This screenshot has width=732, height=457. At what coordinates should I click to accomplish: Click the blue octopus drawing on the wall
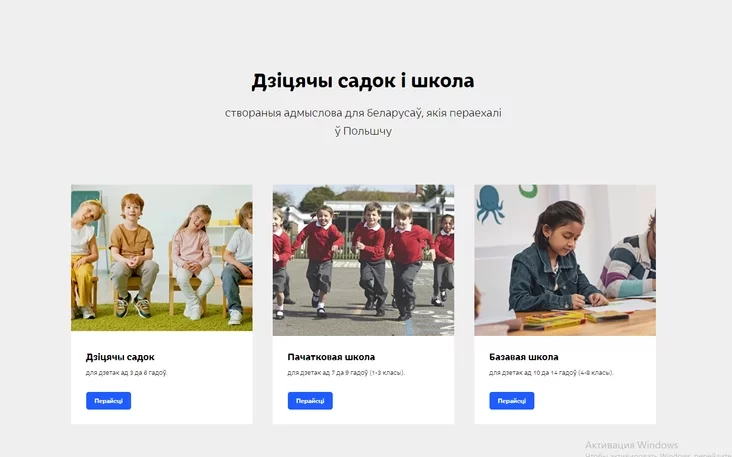(490, 204)
